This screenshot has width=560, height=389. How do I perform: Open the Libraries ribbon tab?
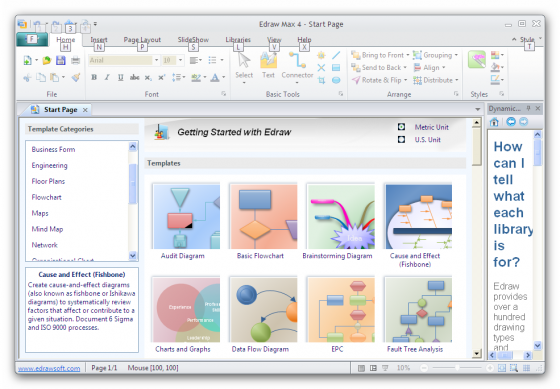tap(238, 40)
